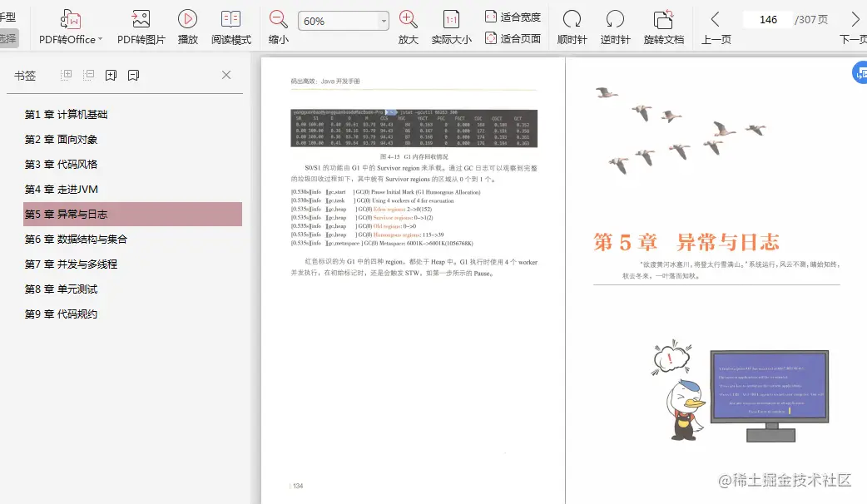Open the PDF转Office dropdown arrow

coord(100,39)
